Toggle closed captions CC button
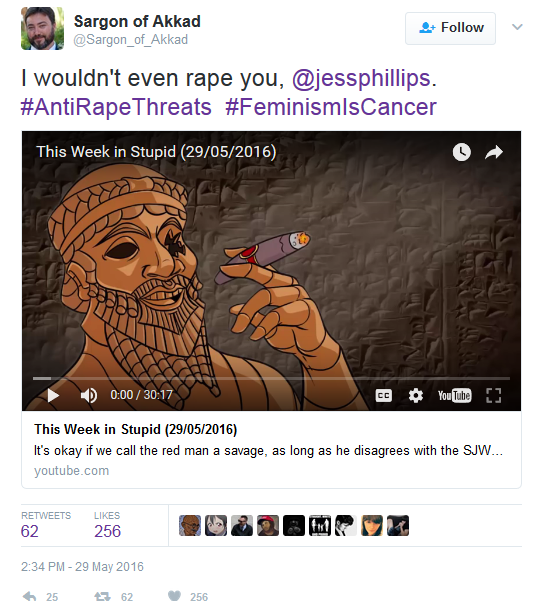This screenshot has width=543, height=601. click(384, 396)
